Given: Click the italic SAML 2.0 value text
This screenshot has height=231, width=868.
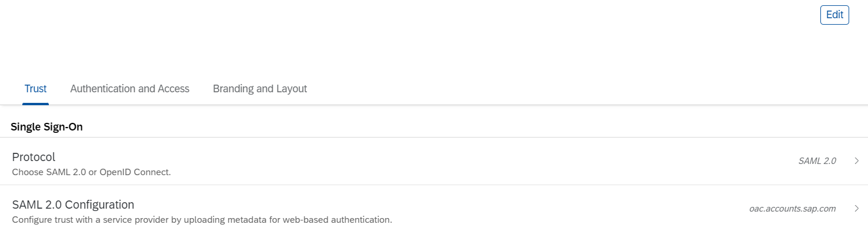Looking at the screenshot, I should pos(817,161).
